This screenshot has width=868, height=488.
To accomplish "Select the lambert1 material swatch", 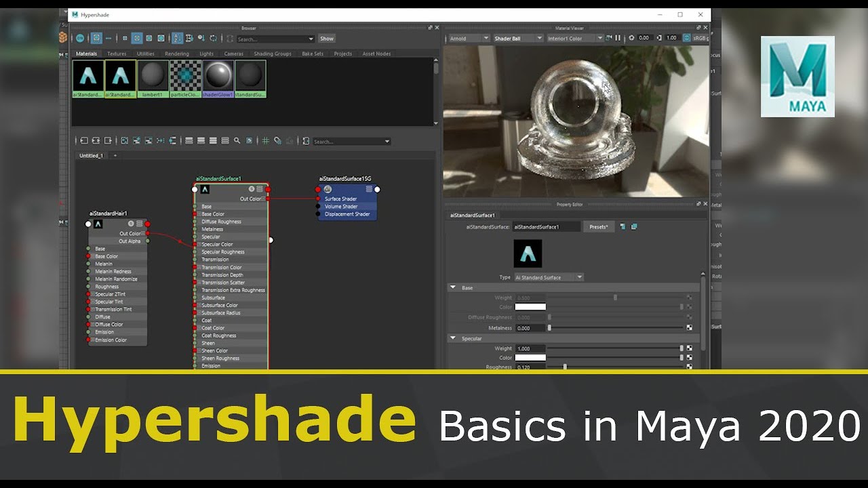I will pos(153,79).
